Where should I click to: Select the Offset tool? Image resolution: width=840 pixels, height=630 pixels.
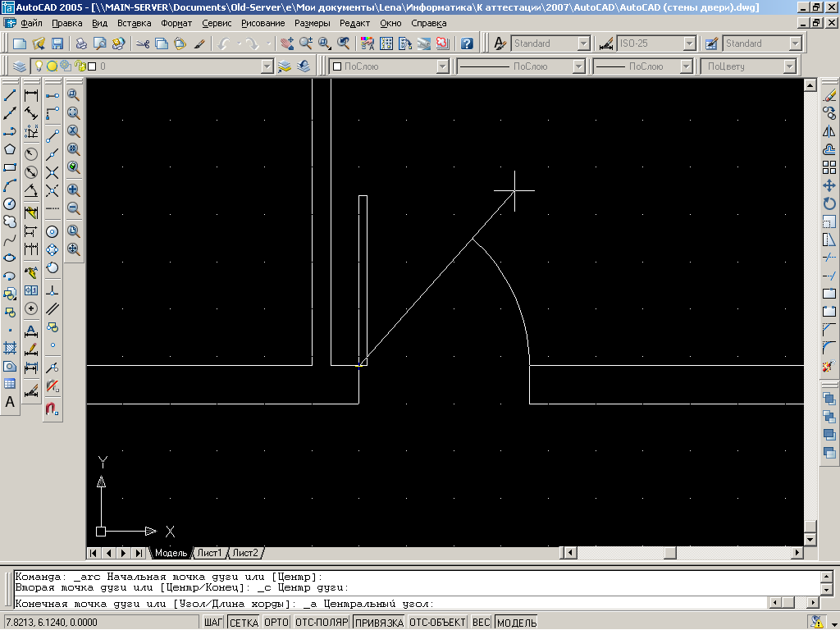tap(829, 149)
